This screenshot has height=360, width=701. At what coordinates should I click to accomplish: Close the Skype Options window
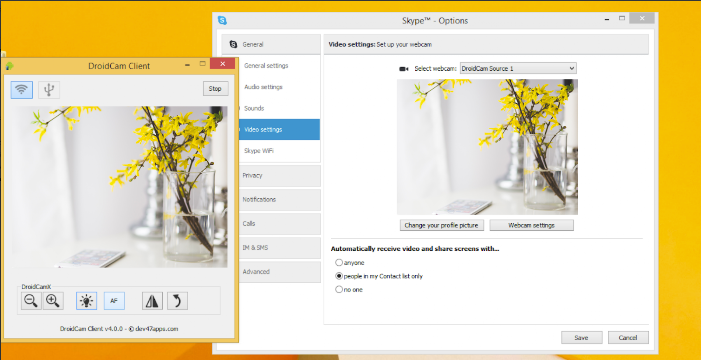click(642, 18)
